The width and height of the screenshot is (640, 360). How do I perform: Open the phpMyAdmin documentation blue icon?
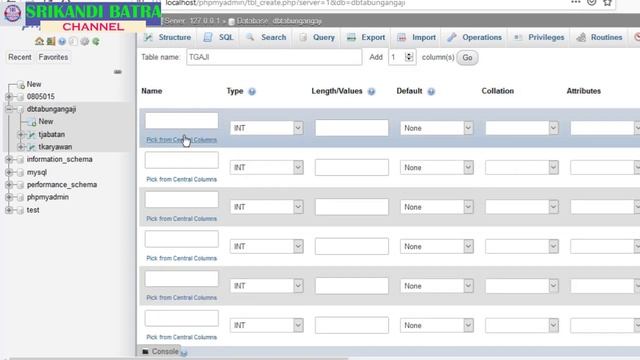point(62,41)
